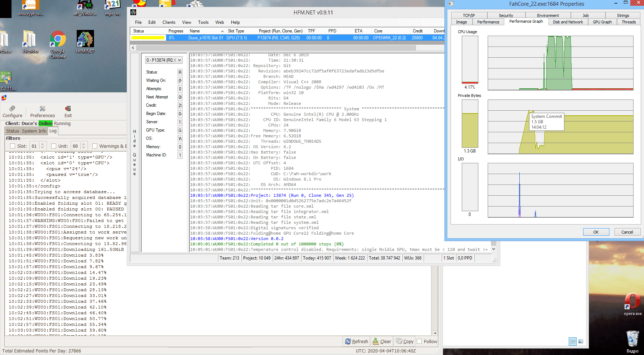Screen dimensions: 644x355
Task: Click the Refresh log button
Action: tap(357, 341)
